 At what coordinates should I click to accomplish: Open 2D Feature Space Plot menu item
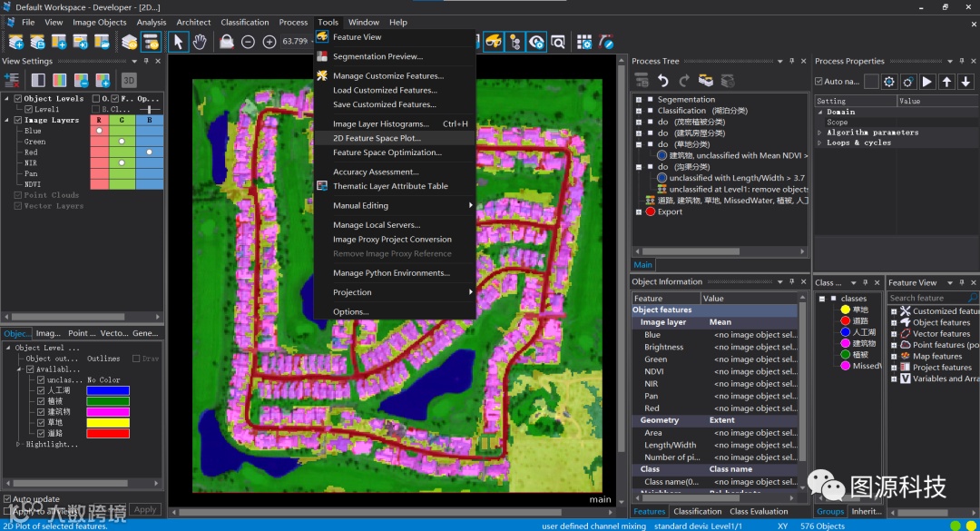[377, 138]
